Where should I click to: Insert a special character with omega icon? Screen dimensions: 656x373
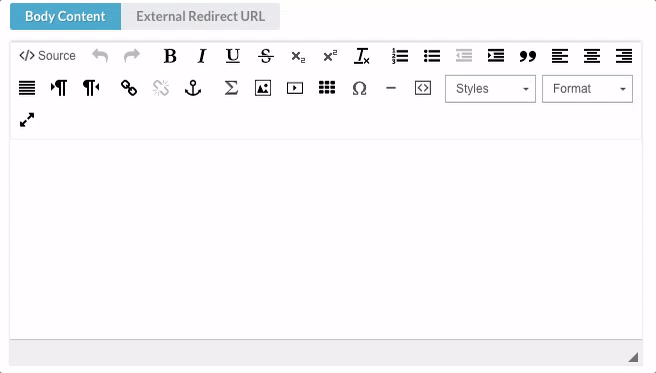(x=359, y=88)
